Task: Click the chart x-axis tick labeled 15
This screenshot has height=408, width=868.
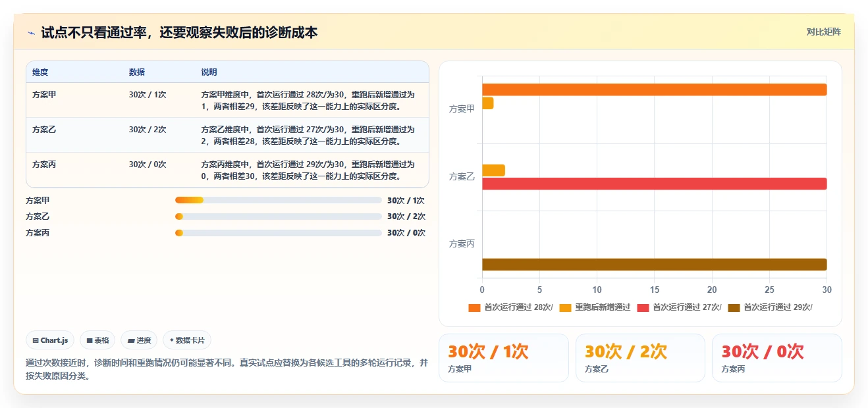Action: [x=654, y=290]
